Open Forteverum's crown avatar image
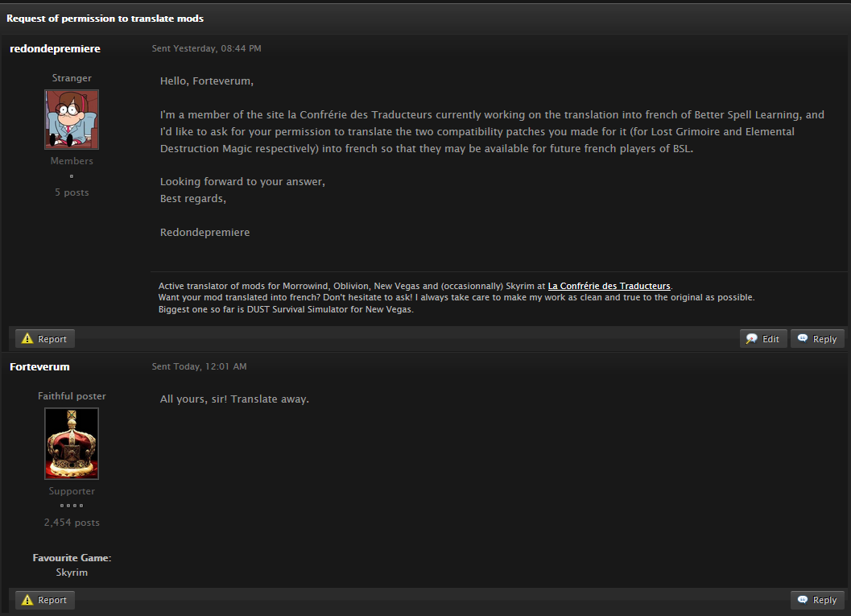This screenshot has width=851, height=616. click(72, 443)
